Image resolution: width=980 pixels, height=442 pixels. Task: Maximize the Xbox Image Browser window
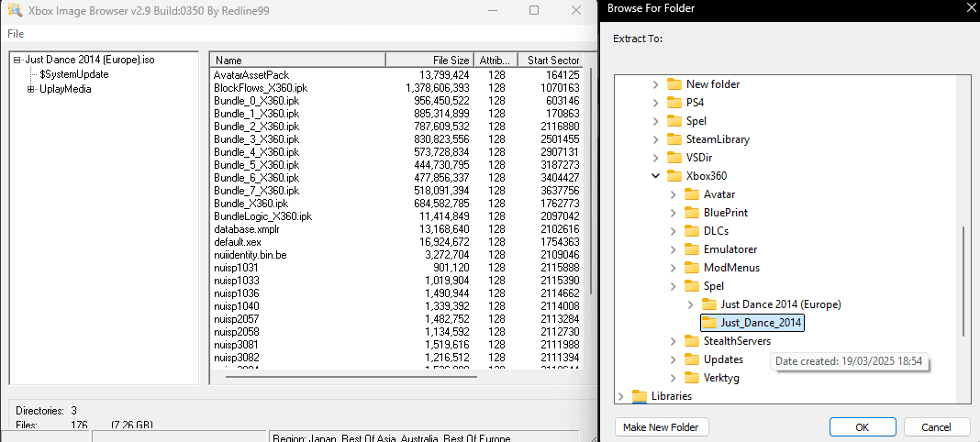(534, 11)
